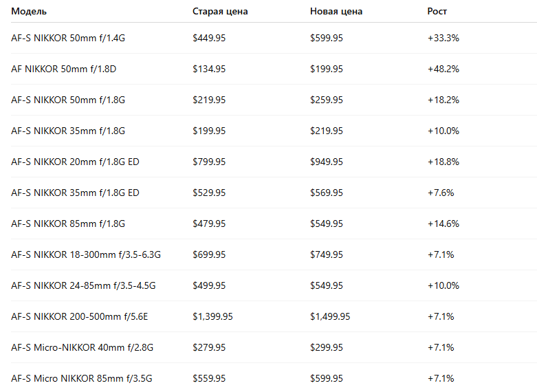This screenshot has width=537, height=392.
Task: Select the $1,499.95 new price value
Action: (330, 316)
